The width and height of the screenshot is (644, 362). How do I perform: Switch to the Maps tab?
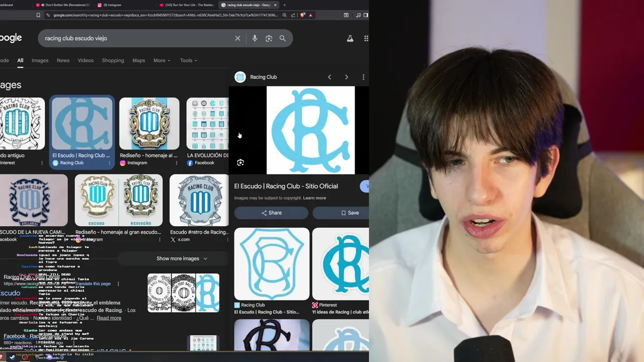pos(138,60)
